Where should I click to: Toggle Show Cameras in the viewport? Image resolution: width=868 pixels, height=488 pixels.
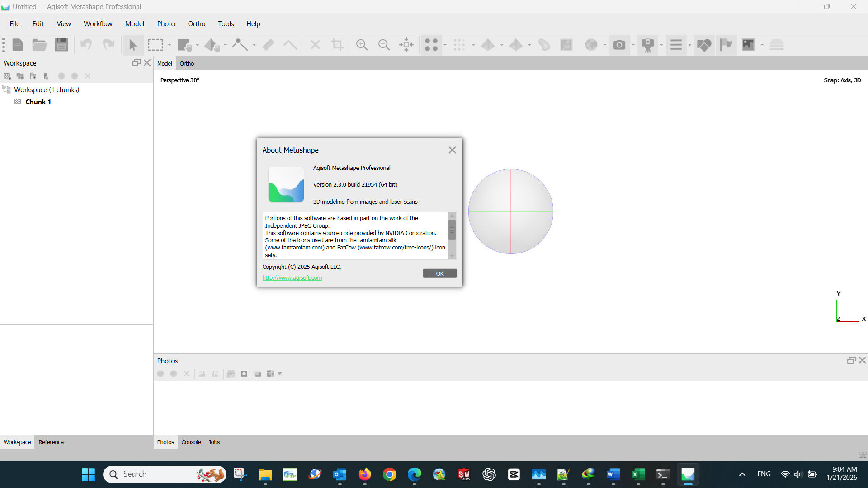(649, 45)
